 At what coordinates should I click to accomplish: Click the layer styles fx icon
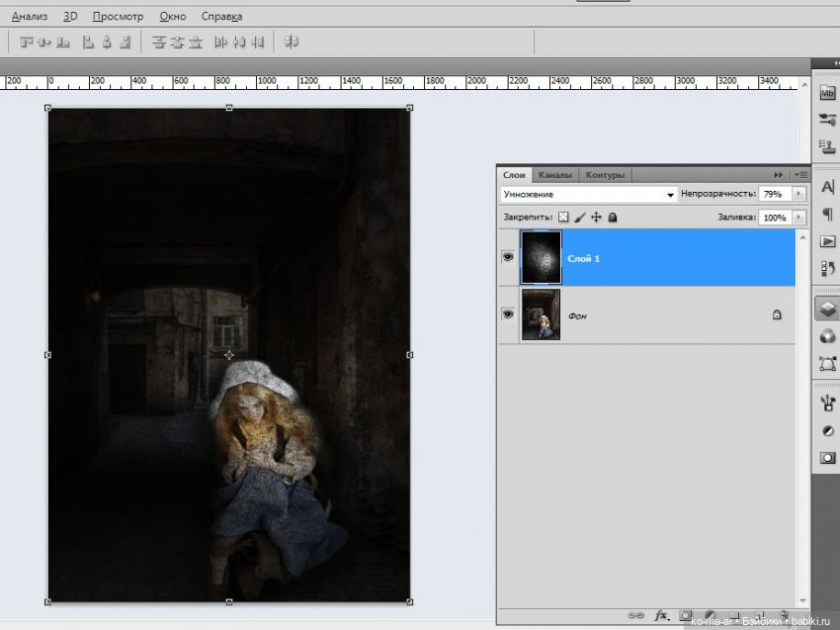click(661, 615)
